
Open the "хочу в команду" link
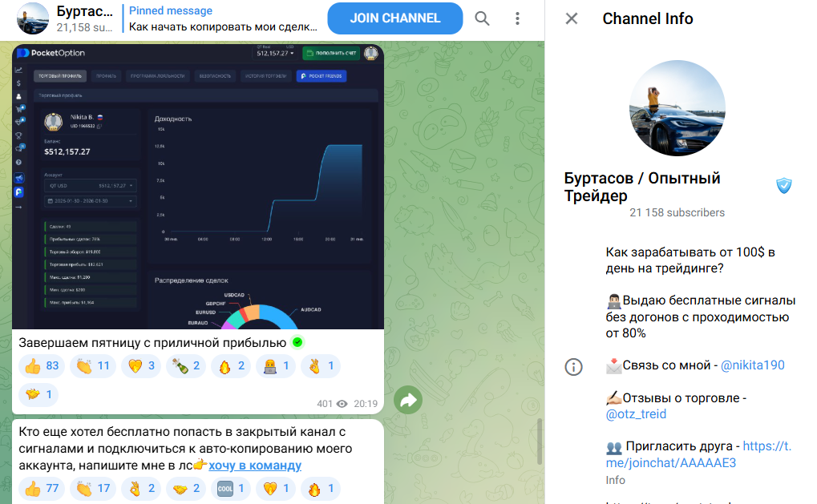(255, 465)
